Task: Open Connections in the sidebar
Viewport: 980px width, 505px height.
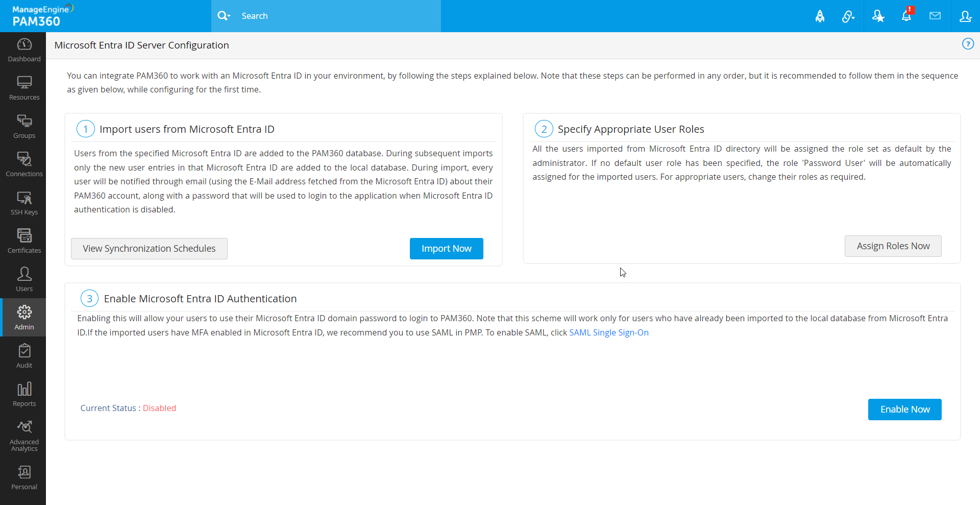Action: click(x=24, y=165)
